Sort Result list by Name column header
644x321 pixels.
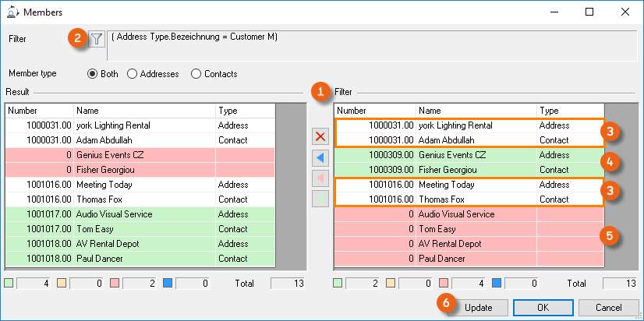[144, 111]
